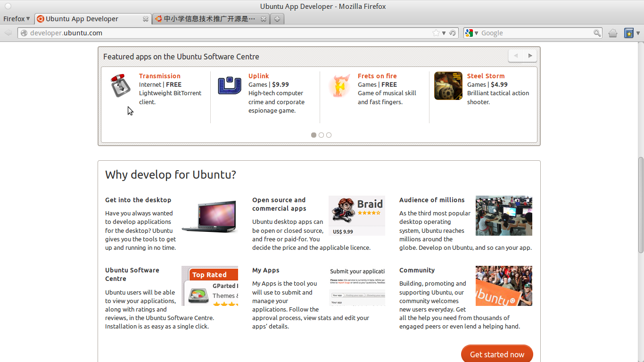Click the Transmission title link
This screenshot has height=362, width=644.
(x=160, y=76)
